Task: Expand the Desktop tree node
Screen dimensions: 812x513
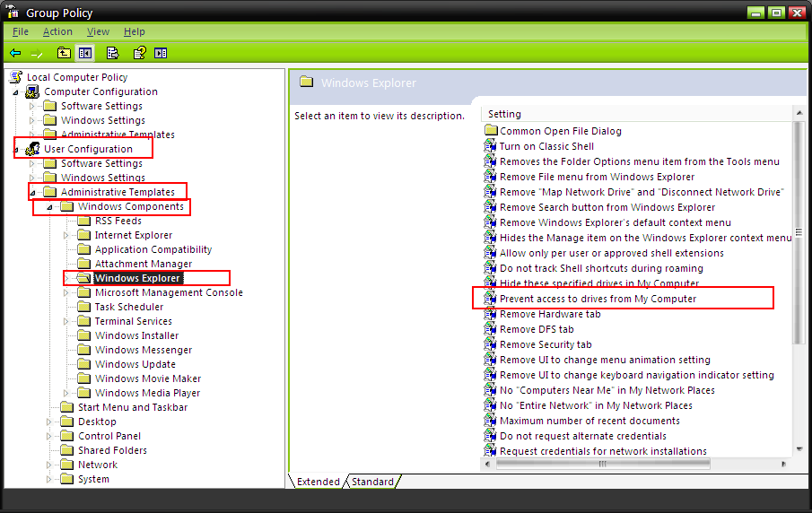Action: click(48, 422)
